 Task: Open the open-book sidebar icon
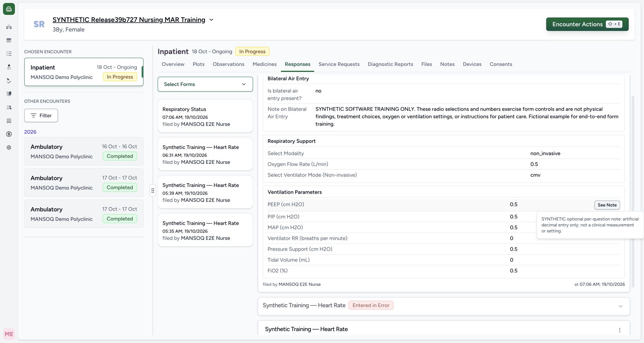pos(9,94)
